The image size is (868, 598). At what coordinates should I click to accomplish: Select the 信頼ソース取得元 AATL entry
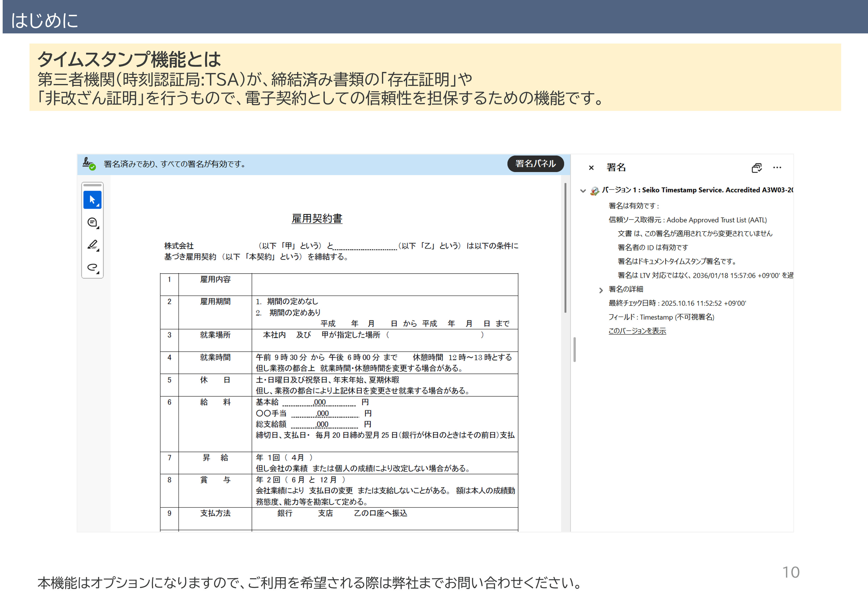[687, 220]
